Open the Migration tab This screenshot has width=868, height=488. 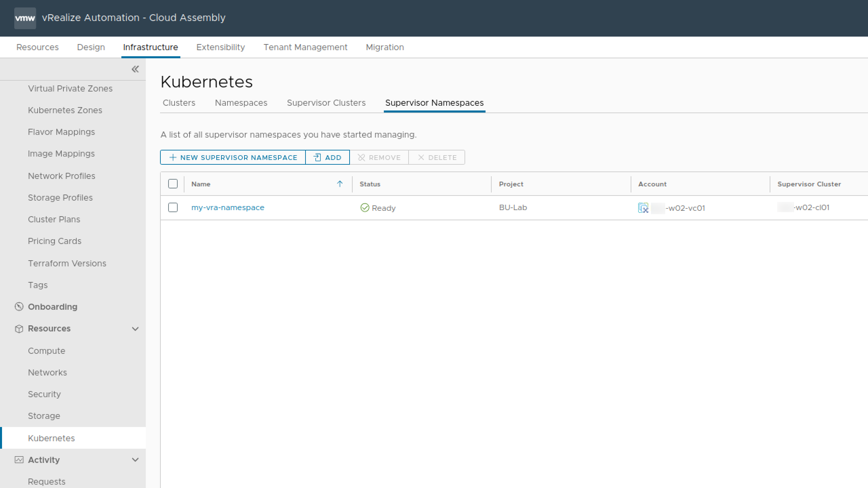[x=385, y=47]
